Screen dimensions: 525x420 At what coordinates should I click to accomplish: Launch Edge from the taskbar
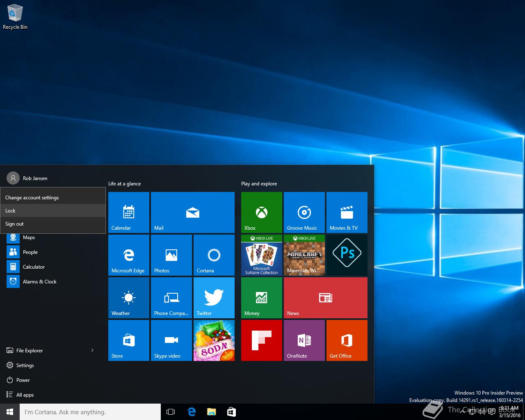coord(192,412)
